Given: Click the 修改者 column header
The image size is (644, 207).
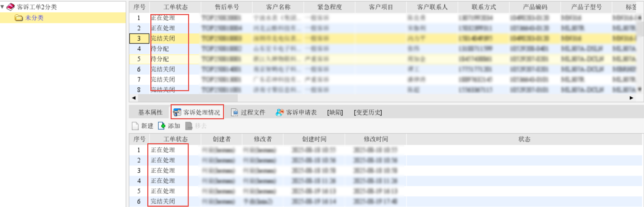Looking at the screenshot, I should [x=263, y=139].
